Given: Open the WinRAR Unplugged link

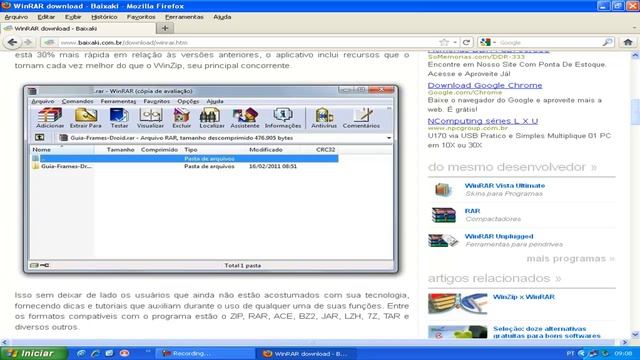Looking at the screenshot, I should click(x=499, y=236).
